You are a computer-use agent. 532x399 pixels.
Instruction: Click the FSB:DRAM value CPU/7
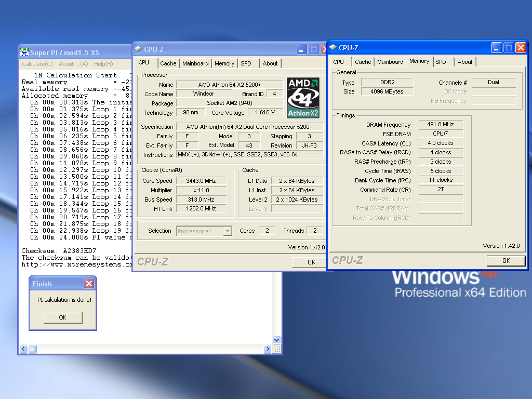click(441, 134)
